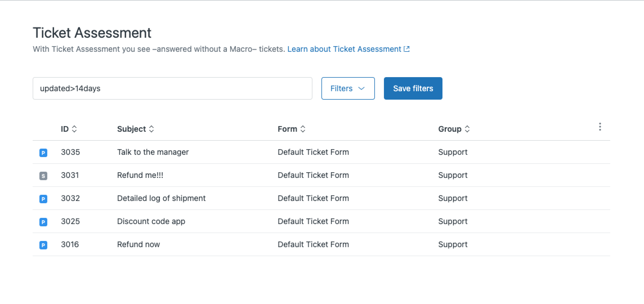Screen dimensions: 644x304
Task: Select the Refund now ticket
Action: click(138, 244)
